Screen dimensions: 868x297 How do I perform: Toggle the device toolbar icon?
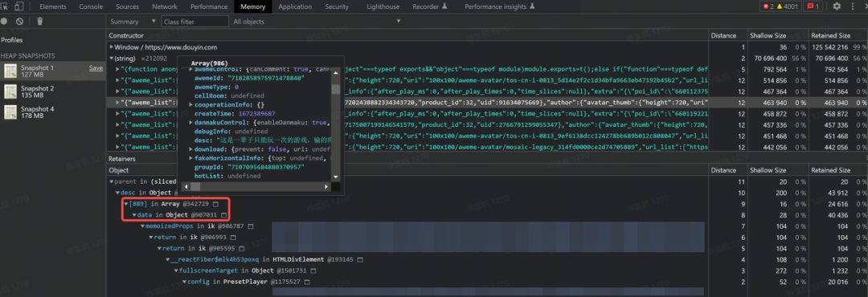(18, 6)
